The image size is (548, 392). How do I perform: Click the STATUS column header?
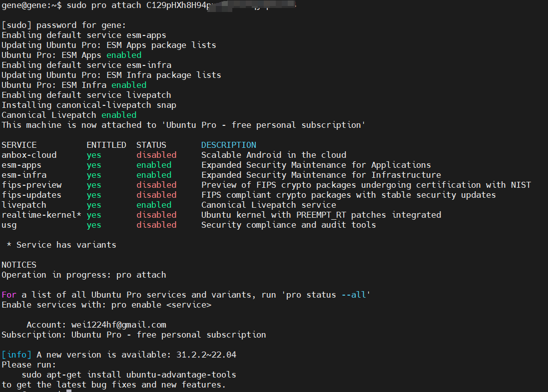click(151, 145)
